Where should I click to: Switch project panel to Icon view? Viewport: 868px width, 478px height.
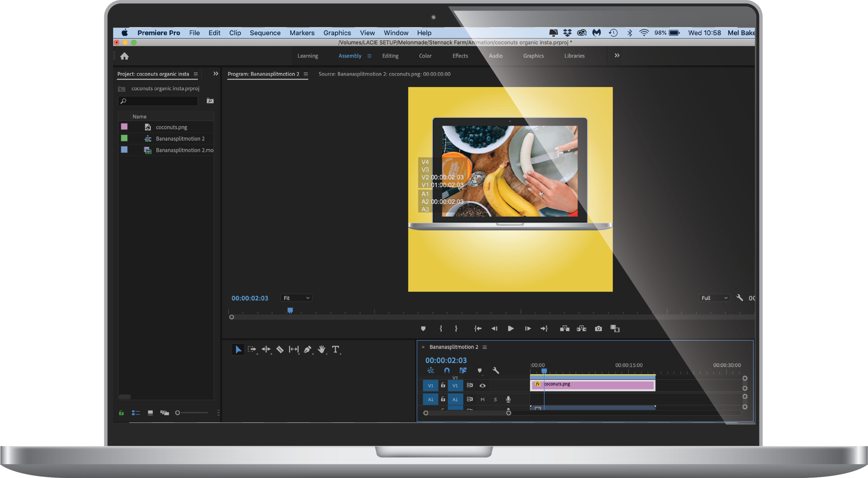150,413
